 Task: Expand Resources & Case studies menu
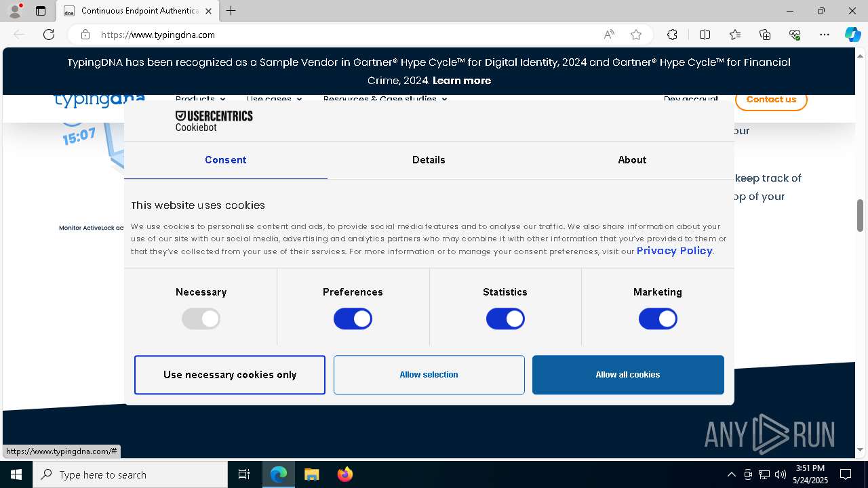[x=385, y=99]
